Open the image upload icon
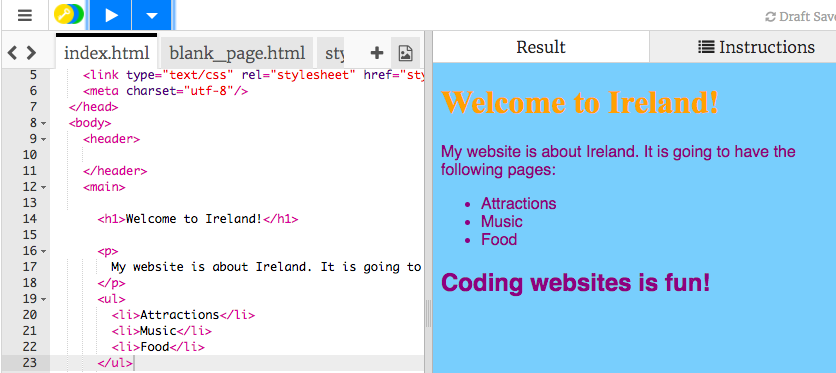Viewport: 836px width, 373px height. 405,53
